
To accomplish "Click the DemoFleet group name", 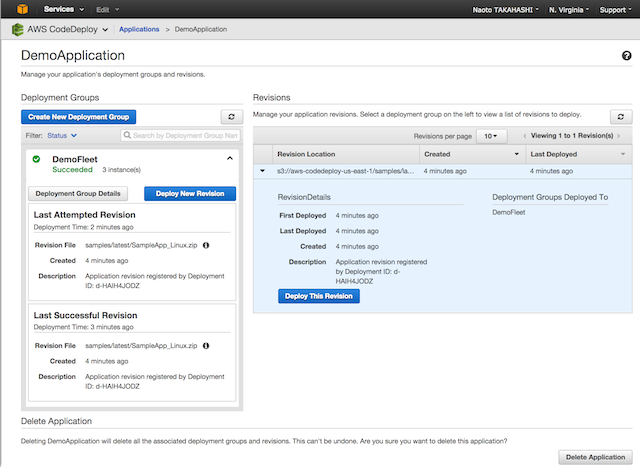I will click(75, 159).
